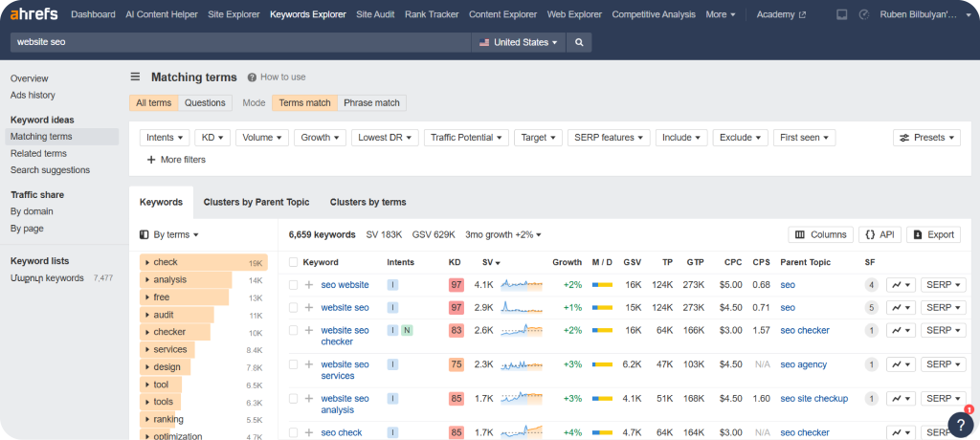
Task: Open the United States country selector
Action: pos(518,42)
